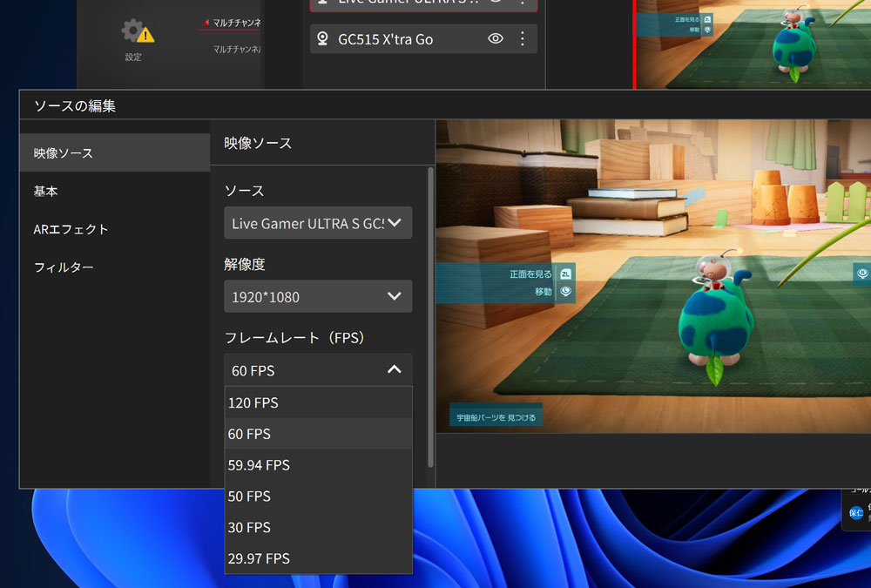Click the camera icon beside GC515 X'tra Go

(321, 38)
